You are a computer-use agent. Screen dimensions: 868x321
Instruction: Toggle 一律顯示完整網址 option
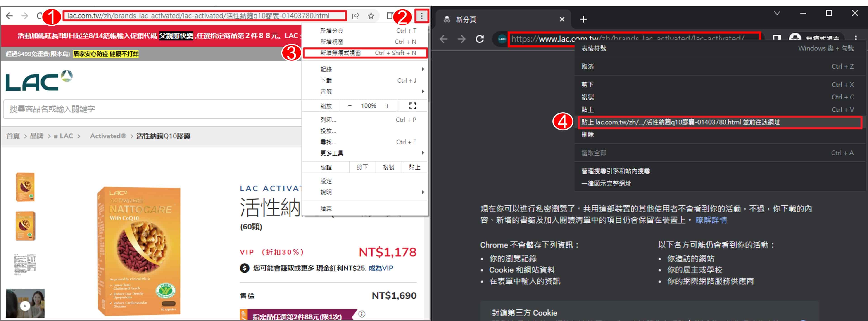pos(720,183)
